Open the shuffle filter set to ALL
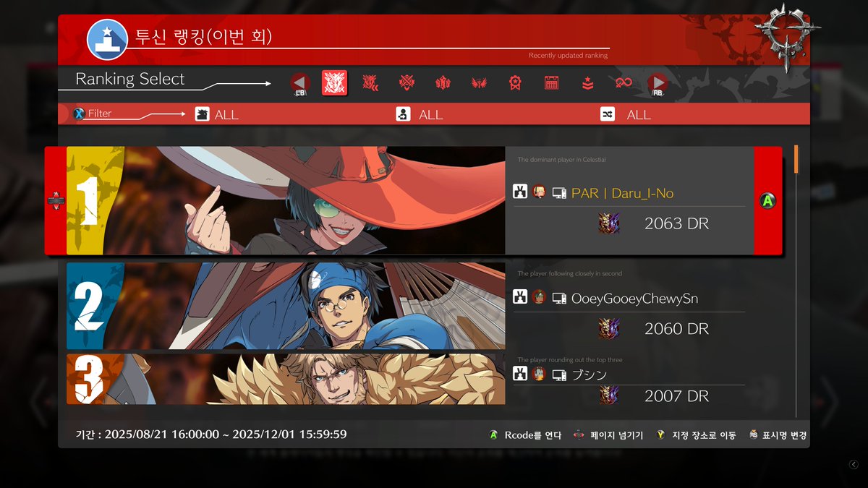Viewport: 868px width, 488px height. 626,114
